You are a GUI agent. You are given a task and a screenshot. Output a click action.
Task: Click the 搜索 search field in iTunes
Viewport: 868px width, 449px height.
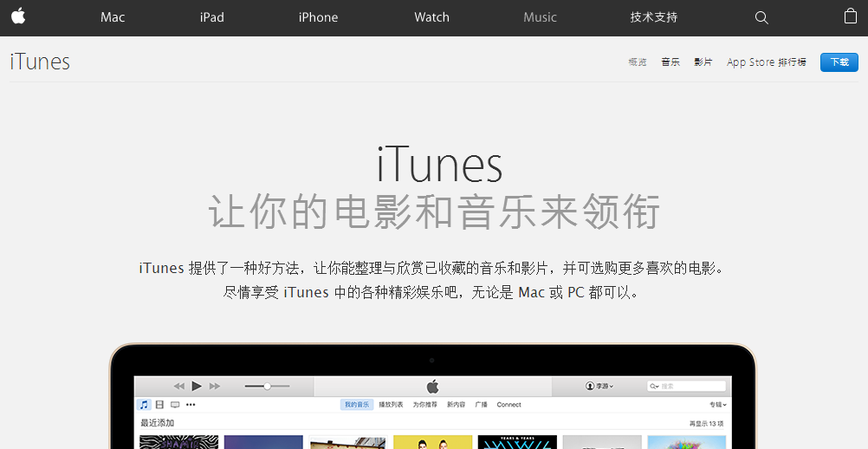pyautogui.click(x=686, y=386)
